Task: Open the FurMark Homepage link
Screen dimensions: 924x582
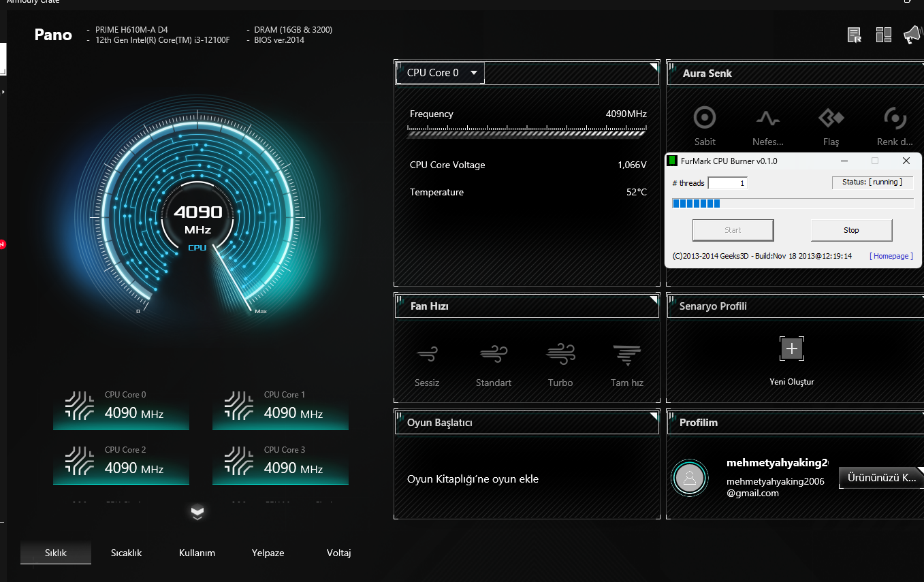Action: point(891,256)
